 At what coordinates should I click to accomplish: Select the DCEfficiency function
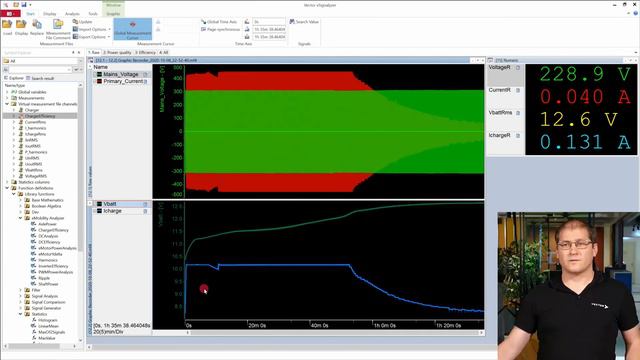49,242
